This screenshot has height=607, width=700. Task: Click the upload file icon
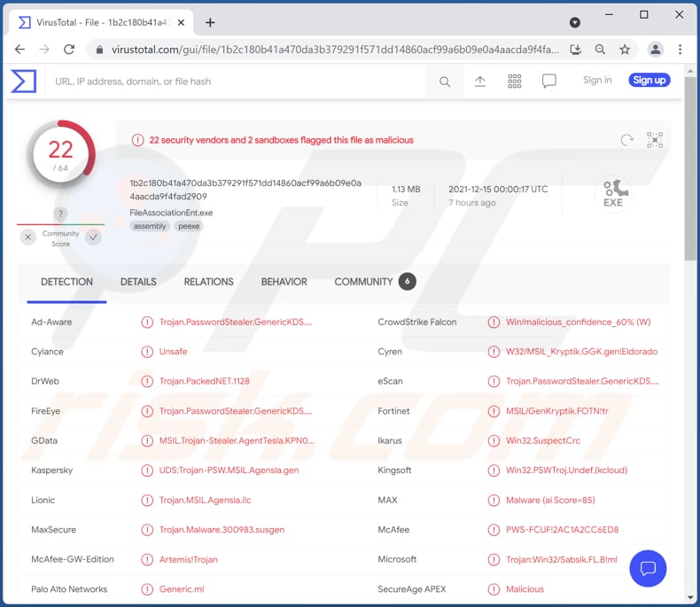click(480, 82)
